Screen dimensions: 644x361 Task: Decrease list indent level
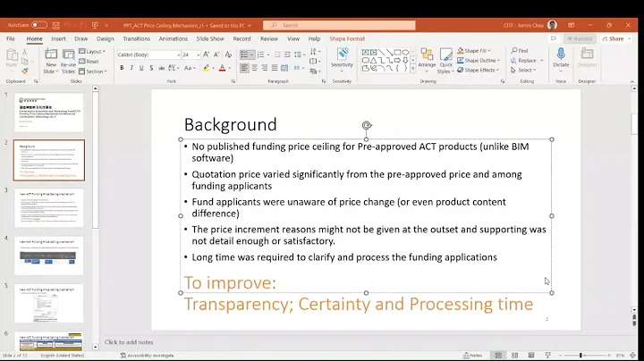[x=277, y=55]
